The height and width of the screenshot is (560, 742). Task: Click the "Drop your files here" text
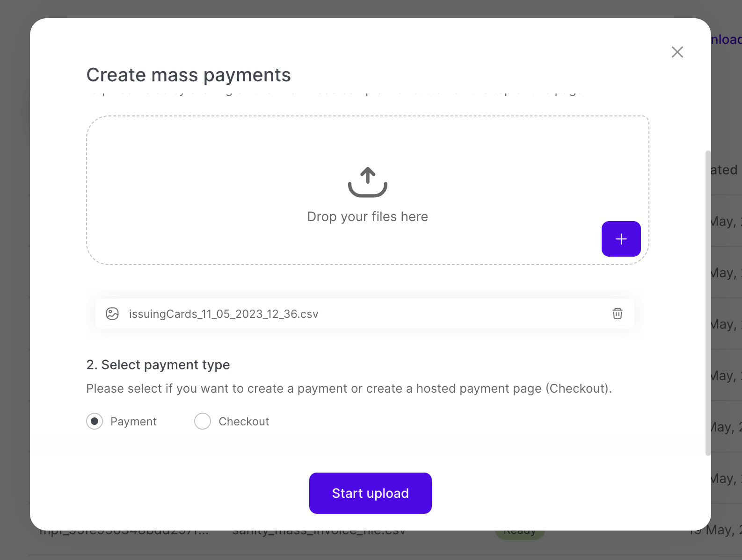(367, 217)
